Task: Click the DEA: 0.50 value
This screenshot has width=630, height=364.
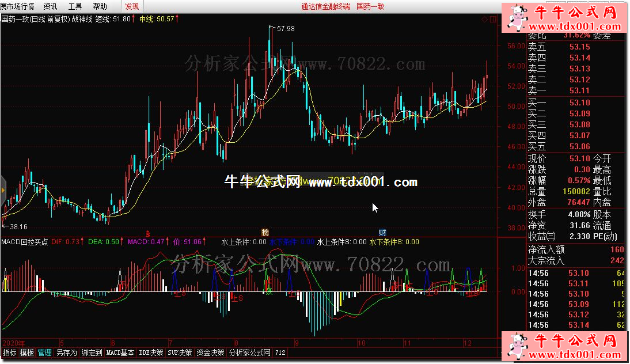Action: tap(105, 242)
